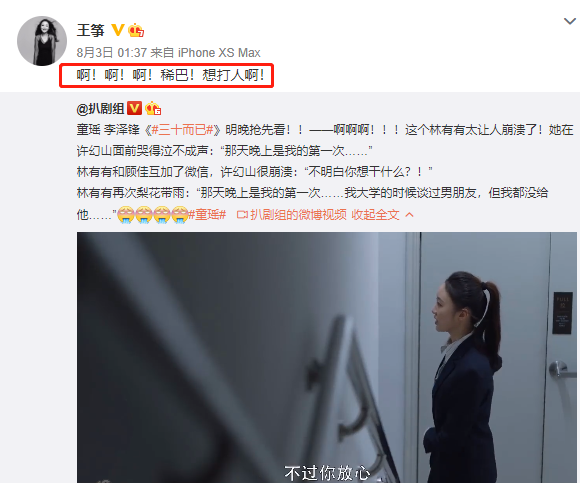Open 王筝's profile avatar
Image resolution: width=580 pixels, height=483 pixels.
(x=42, y=41)
